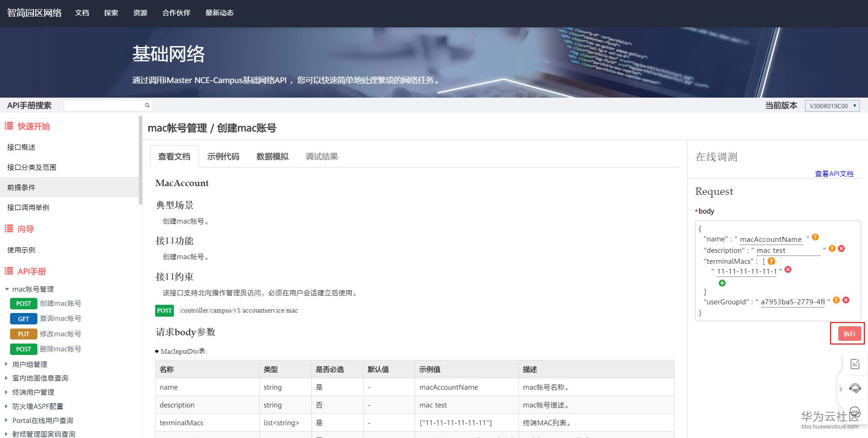Open help icon for the userGroupId field
Image resolution: width=868 pixels, height=438 pixels.
coord(836,300)
